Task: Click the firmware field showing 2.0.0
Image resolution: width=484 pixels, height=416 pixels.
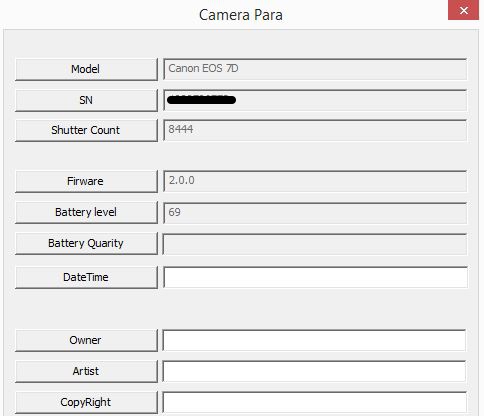Action: (315, 181)
